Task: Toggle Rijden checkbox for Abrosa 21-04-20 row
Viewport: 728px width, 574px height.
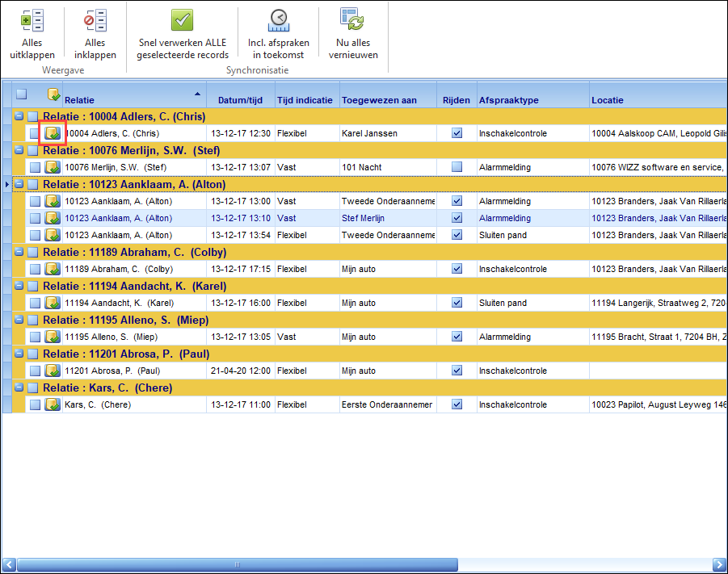Action: [x=457, y=371]
